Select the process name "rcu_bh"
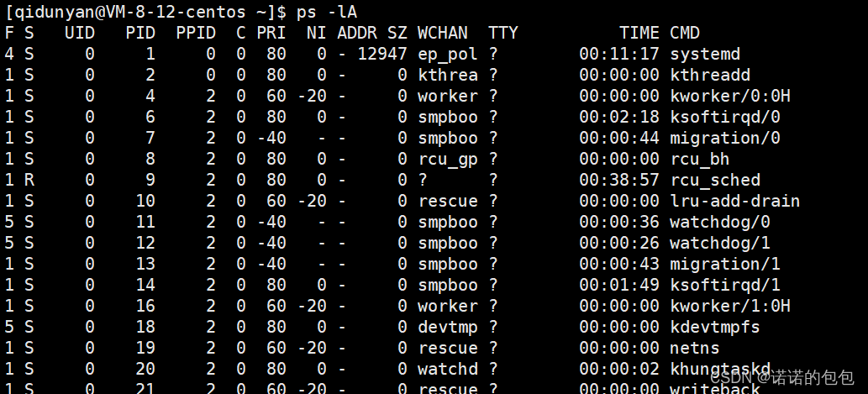The width and height of the screenshot is (868, 394). click(x=700, y=159)
